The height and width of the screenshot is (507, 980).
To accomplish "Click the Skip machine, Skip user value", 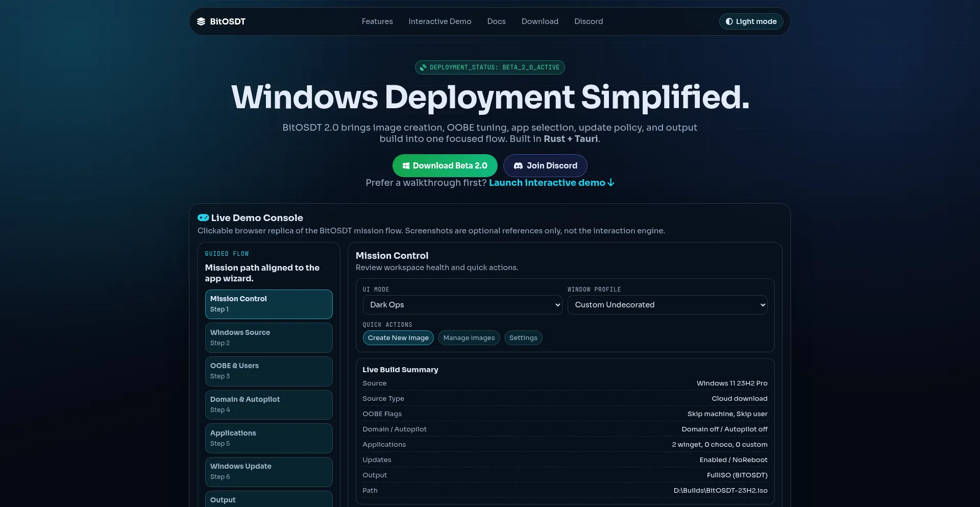I will pyautogui.click(x=727, y=414).
